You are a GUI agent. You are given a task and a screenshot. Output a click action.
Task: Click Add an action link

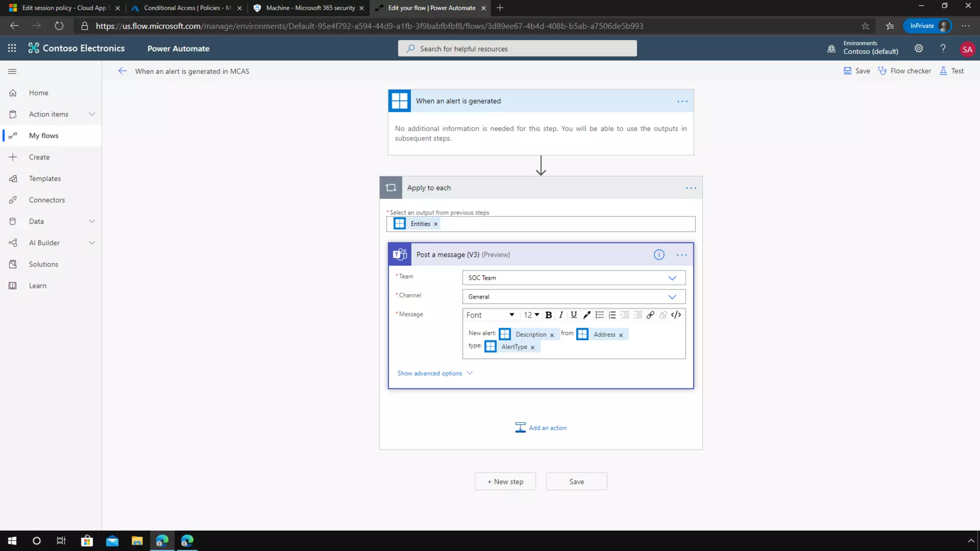click(x=541, y=428)
